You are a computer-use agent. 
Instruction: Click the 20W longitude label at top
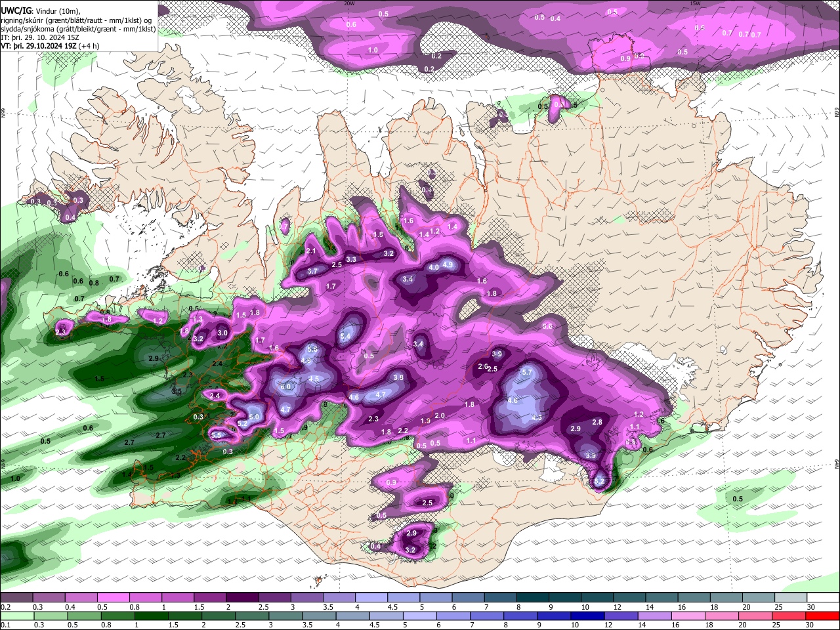point(349,3)
